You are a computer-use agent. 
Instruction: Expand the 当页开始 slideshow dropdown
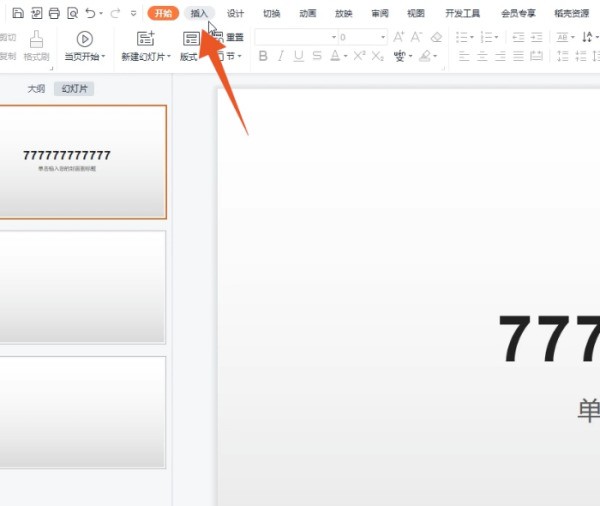[85, 57]
